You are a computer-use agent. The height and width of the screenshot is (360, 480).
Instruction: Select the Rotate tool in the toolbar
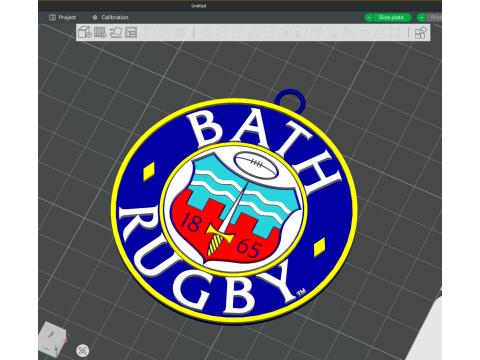(x=222, y=33)
